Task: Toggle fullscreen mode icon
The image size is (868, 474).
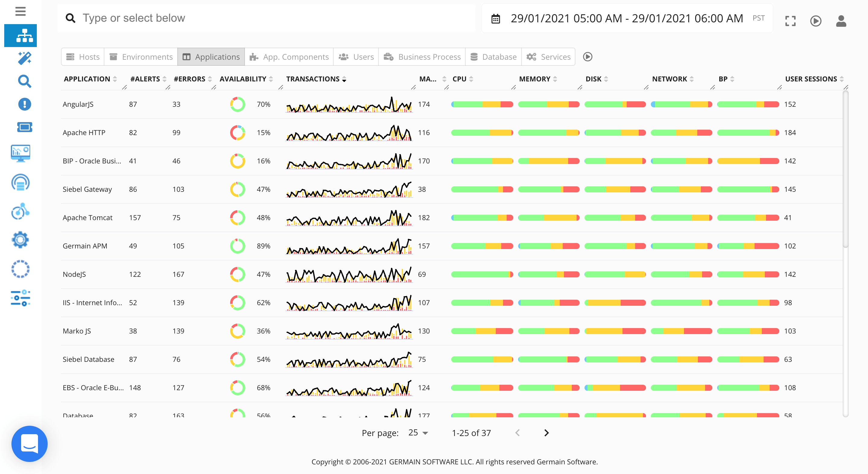Action: (x=790, y=21)
